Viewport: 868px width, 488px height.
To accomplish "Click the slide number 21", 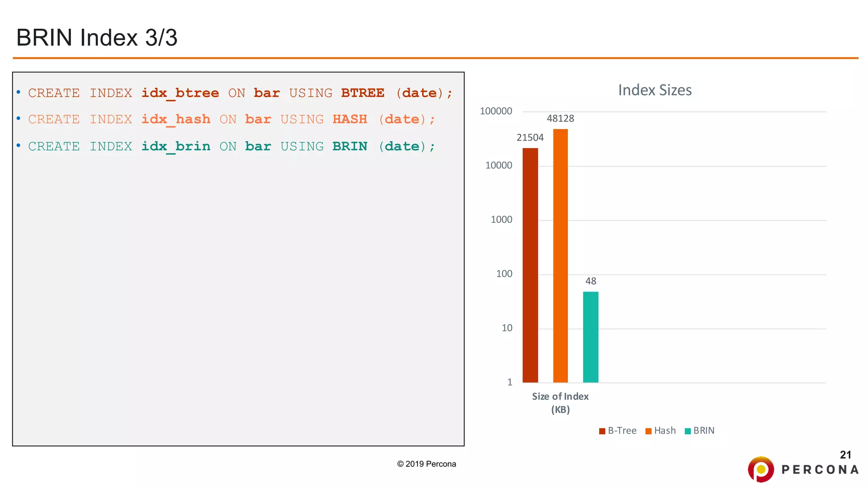I will (845, 455).
